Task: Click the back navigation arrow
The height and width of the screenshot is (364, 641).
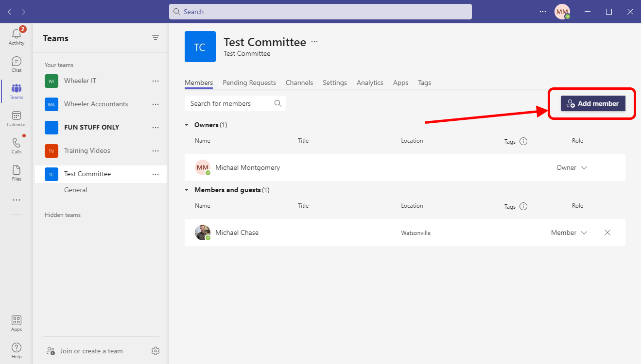Action: [10, 12]
